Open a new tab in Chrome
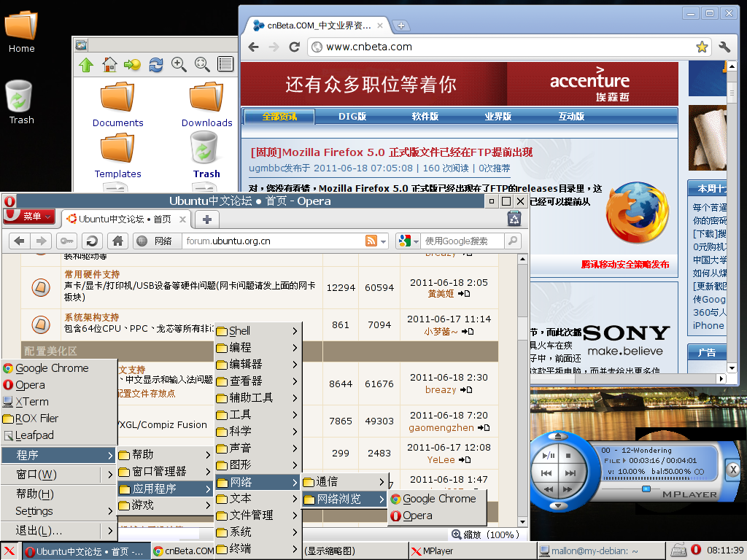 point(401,26)
